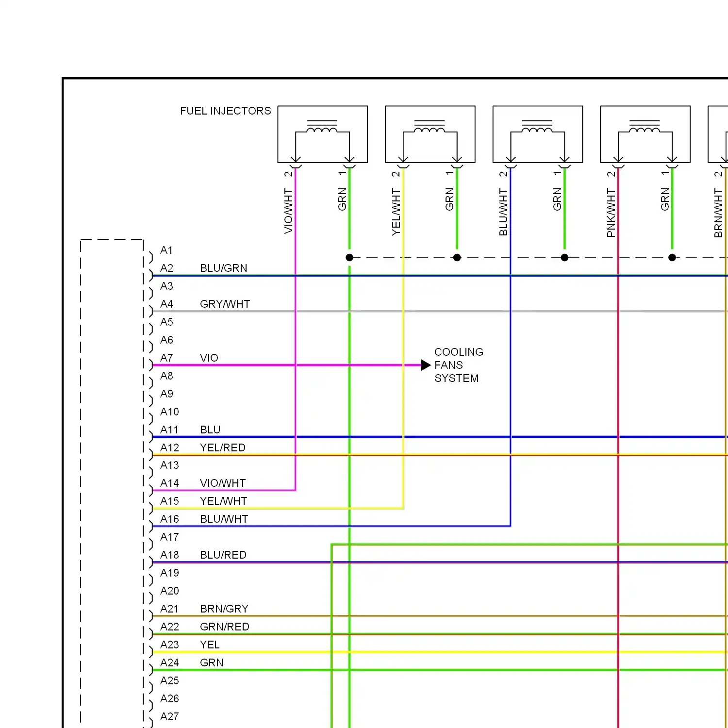
Task: Click the coil symbol of the VIO/WHT injector
Action: [322, 127]
